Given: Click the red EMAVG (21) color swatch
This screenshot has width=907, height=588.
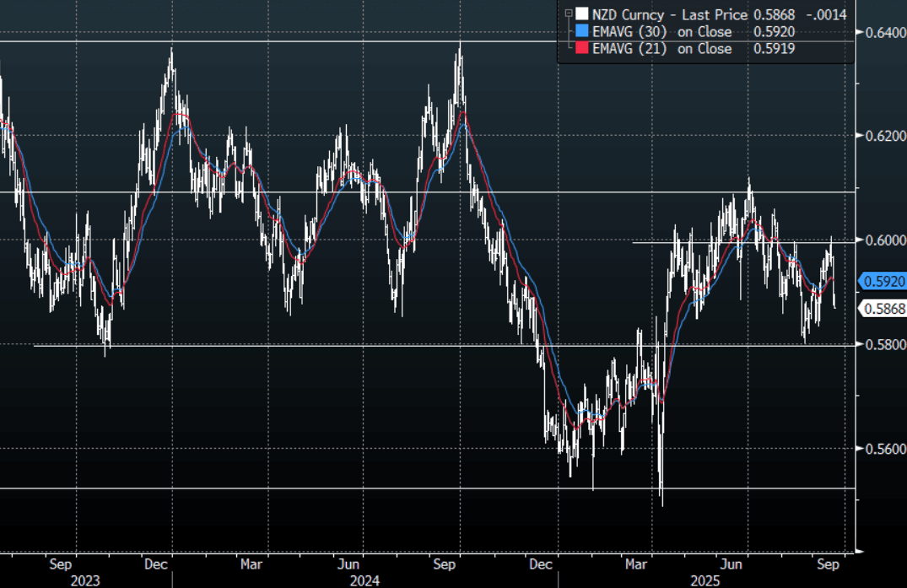Looking at the screenshot, I should tap(581, 49).
